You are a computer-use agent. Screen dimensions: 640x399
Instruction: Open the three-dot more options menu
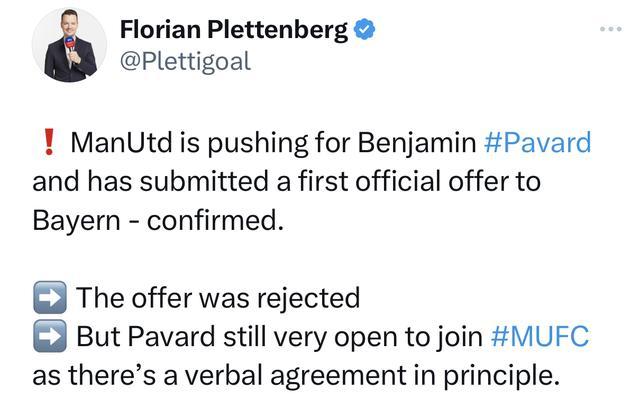click(x=611, y=29)
